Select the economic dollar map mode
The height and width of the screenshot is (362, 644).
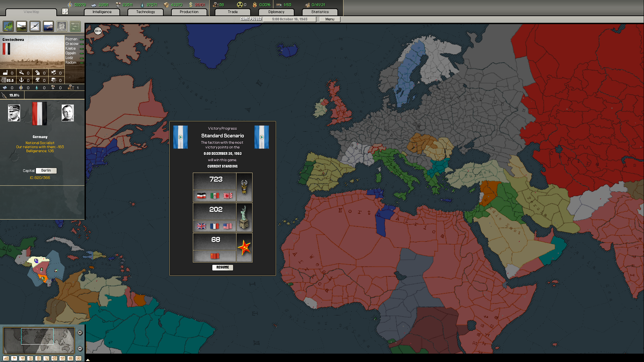click(30, 358)
